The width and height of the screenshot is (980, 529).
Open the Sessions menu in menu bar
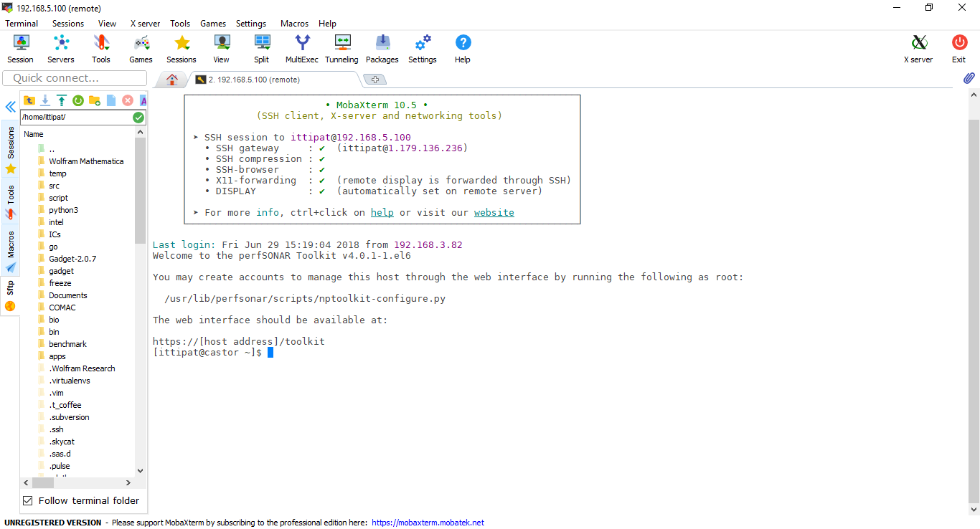click(68, 24)
